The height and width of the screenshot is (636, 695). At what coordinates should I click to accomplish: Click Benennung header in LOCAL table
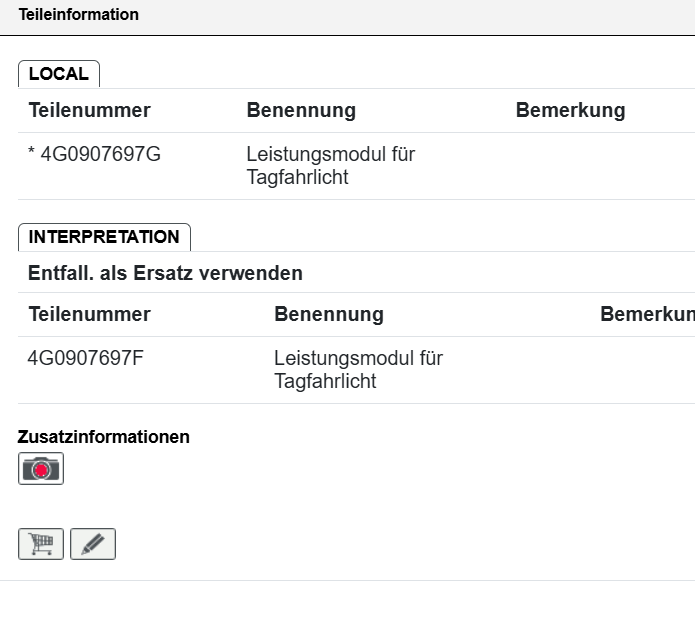pos(301,111)
